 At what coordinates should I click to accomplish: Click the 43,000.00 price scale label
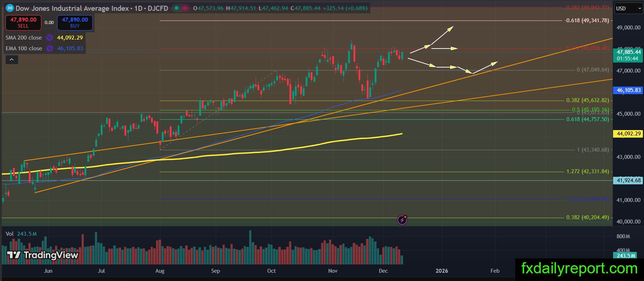point(628,157)
